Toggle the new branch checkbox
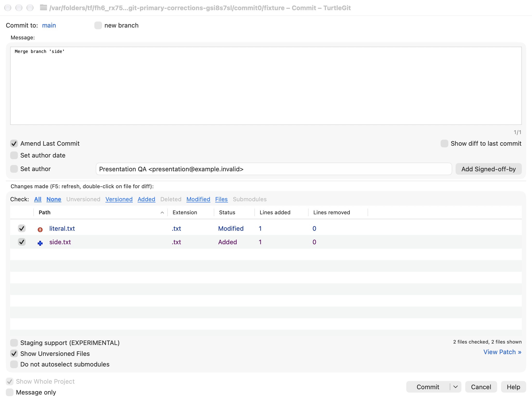This screenshot has height=402, width=532. tap(98, 25)
